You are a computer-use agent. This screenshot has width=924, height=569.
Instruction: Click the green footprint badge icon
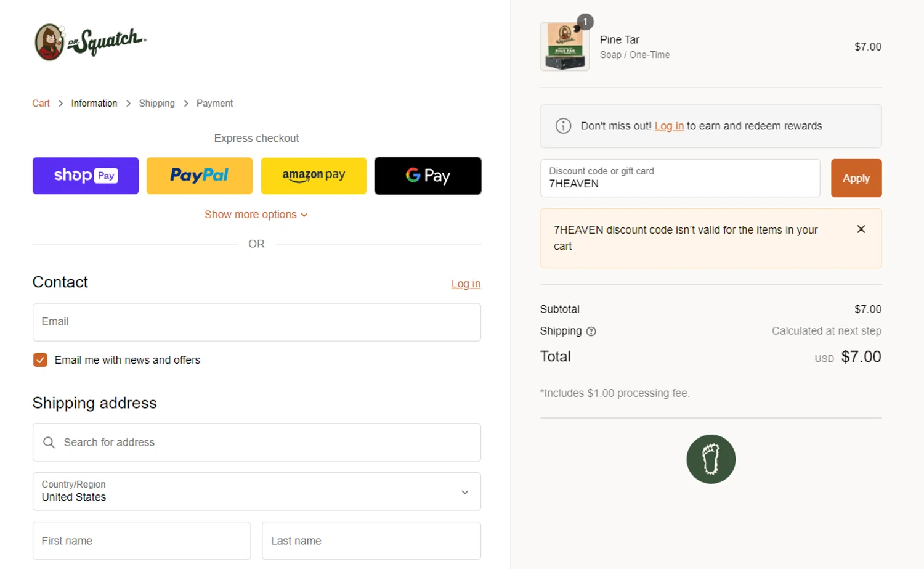coord(711,459)
